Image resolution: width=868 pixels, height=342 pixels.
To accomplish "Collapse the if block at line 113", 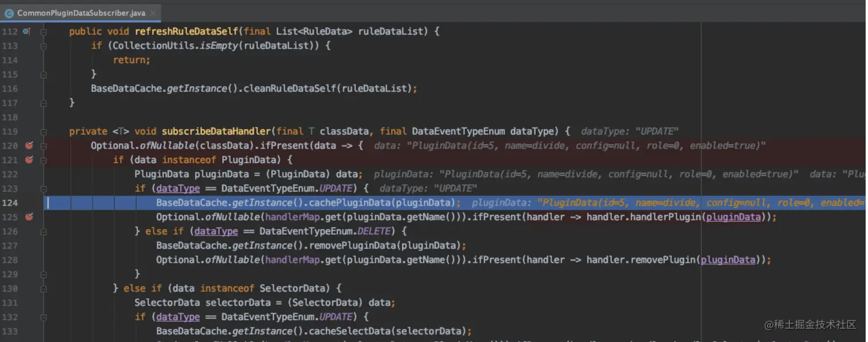I will [44, 46].
